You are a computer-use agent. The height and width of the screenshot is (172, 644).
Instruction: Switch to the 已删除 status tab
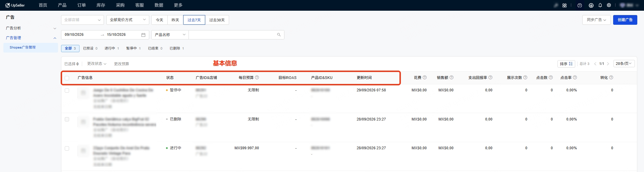click(x=177, y=49)
